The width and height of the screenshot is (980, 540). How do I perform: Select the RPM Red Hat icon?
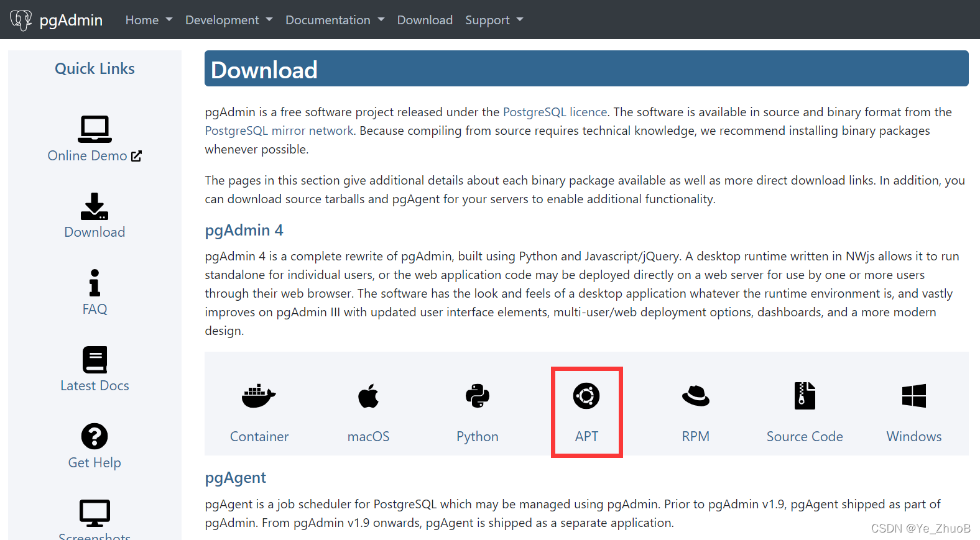(696, 396)
